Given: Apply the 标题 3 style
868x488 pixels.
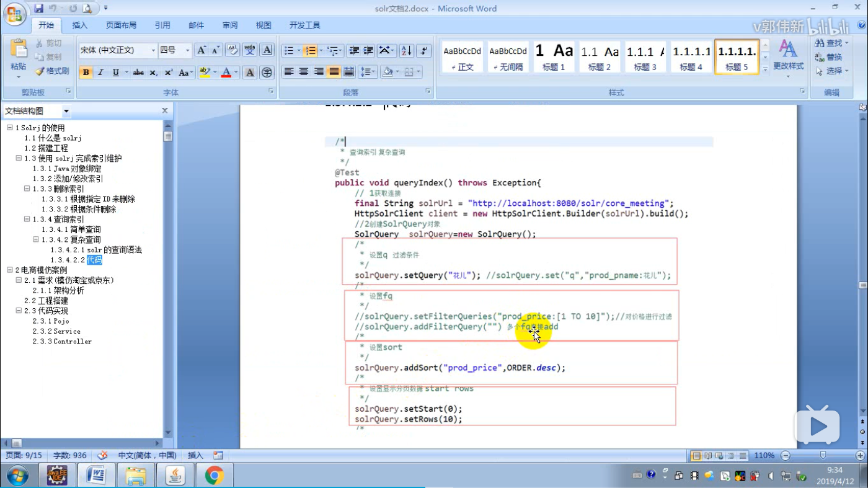Looking at the screenshot, I should click(x=645, y=57).
